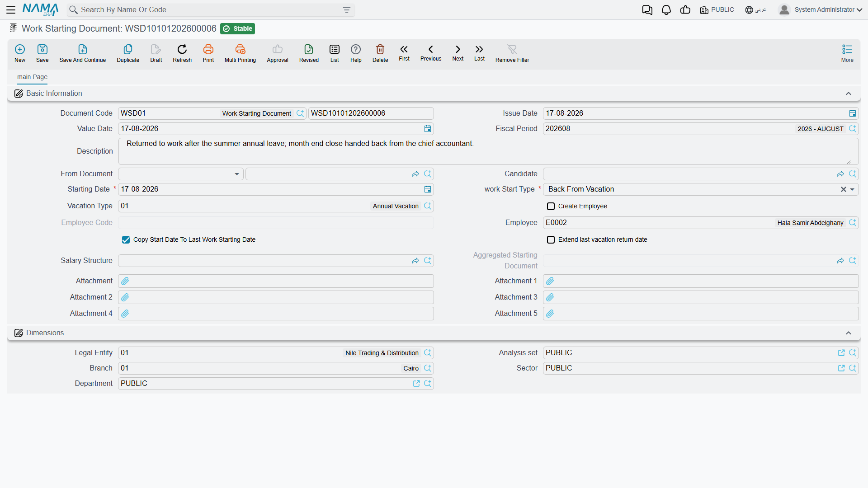Viewport: 868px width, 488px height.
Task: Open search filter options in search bar
Action: 347,10
